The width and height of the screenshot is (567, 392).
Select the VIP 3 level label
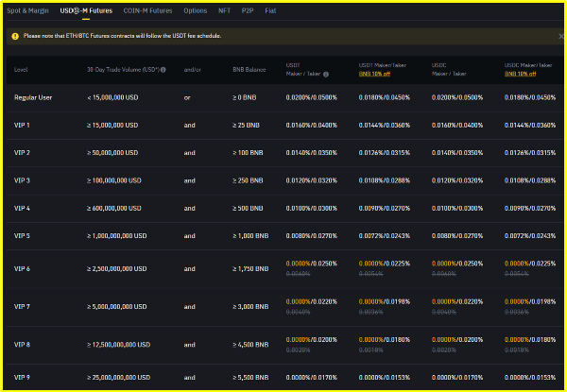tap(22, 180)
